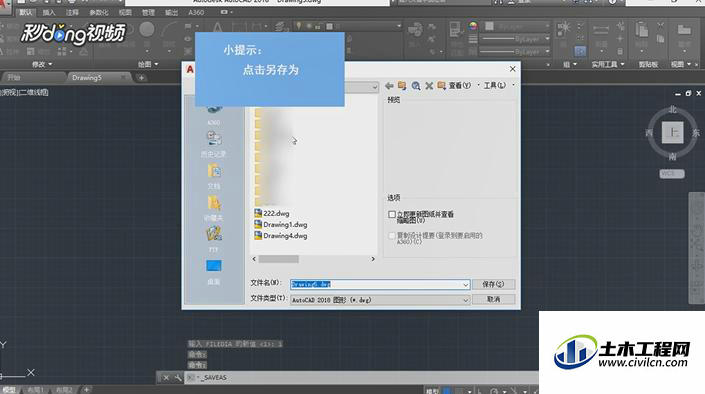Open the Documents location in places sidebar

pyautogui.click(x=214, y=176)
